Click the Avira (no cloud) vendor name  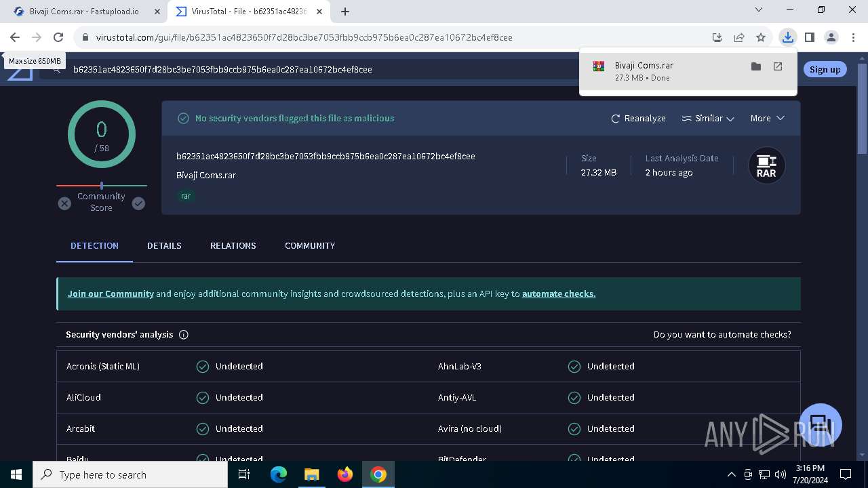(x=470, y=428)
